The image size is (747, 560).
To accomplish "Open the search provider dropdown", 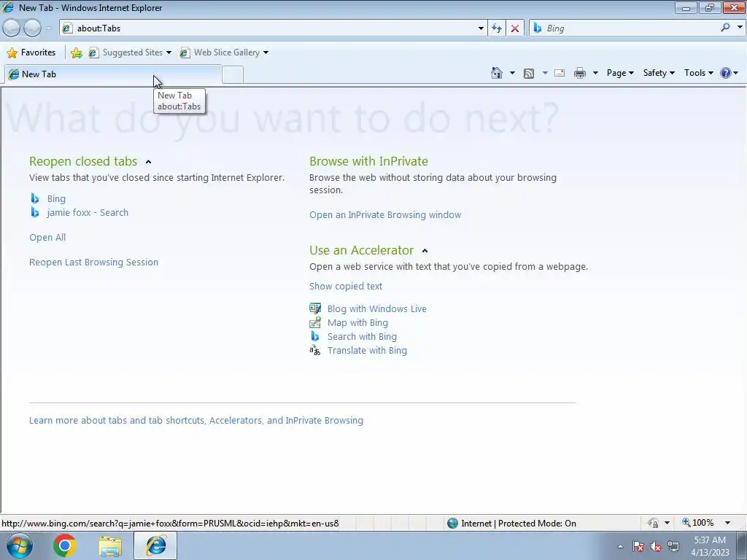I will coord(740,28).
